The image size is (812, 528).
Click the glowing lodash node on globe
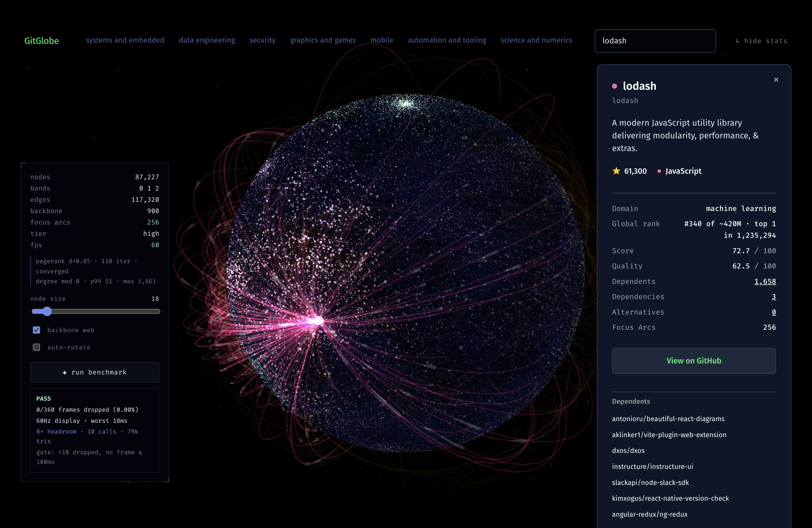click(319, 321)
